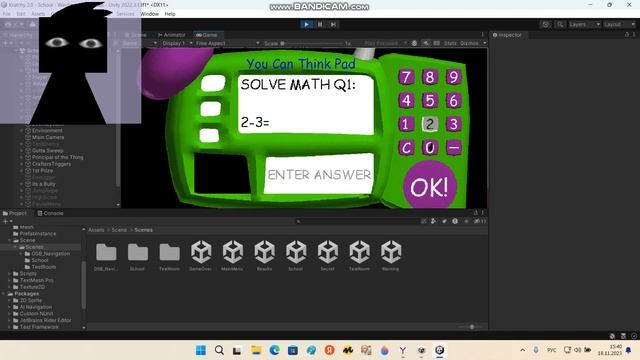Select the AI Navigation package folder
The width and height of the screenshot is (640, 360).
click(x=36, y=307)
